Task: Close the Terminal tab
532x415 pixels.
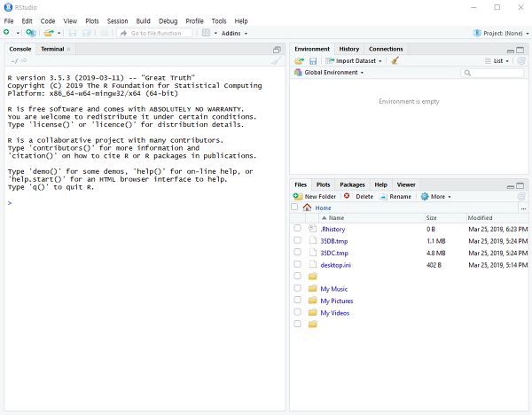Action: point(68,49)
